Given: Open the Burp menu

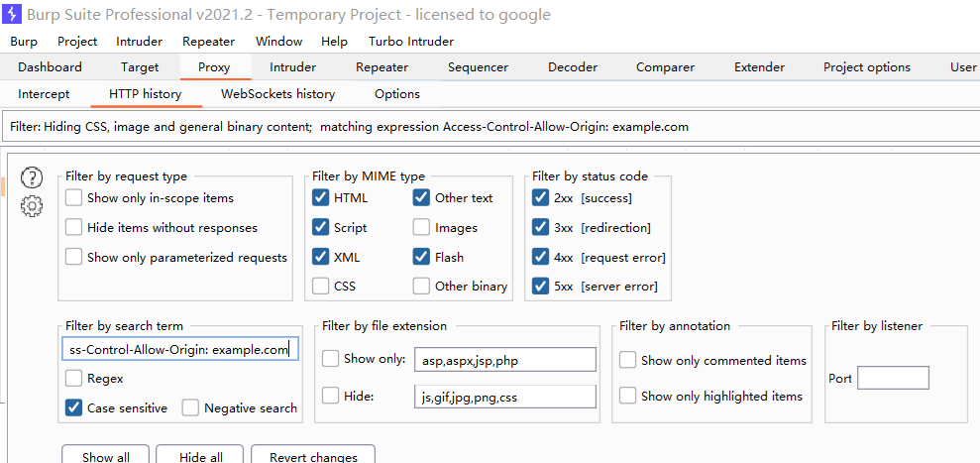Looking at the screenshot, I should coord(24,42).
